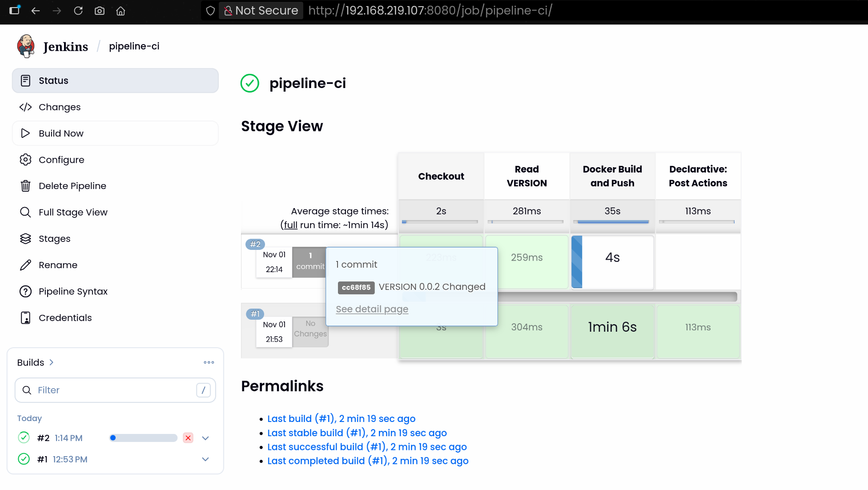Click the Jenkins butler logo icon
Viewport: 868px width, 490px height.
click(x=26, y=46)
